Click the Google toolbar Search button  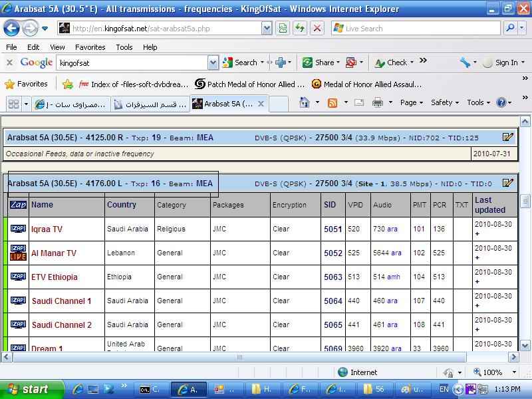point(240,63)
